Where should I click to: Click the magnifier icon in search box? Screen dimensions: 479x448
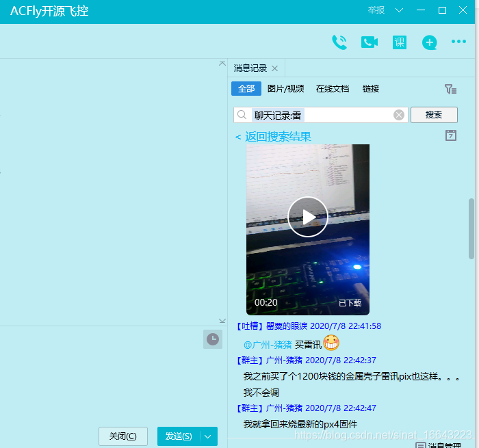click(x=242, y=115)
